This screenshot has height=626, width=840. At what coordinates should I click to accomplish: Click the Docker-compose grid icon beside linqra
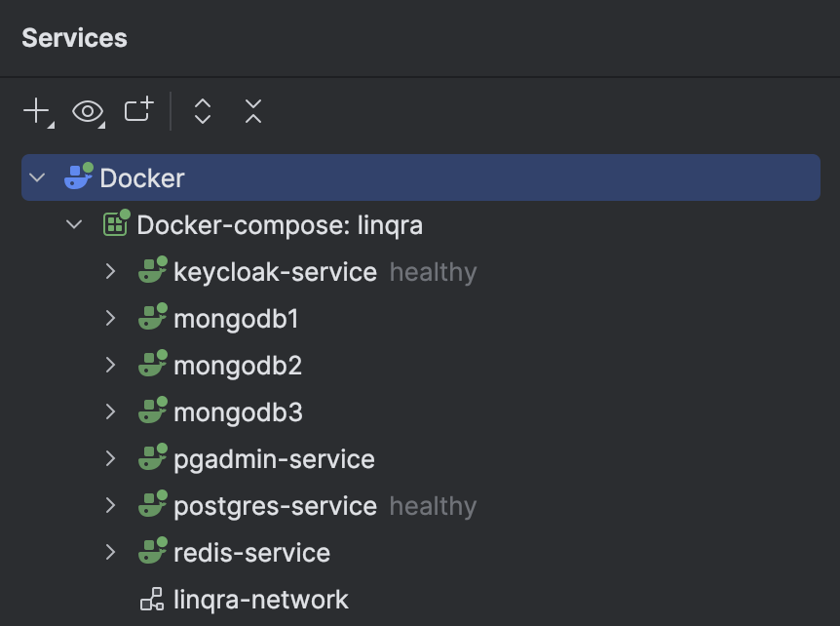[116, 224]
